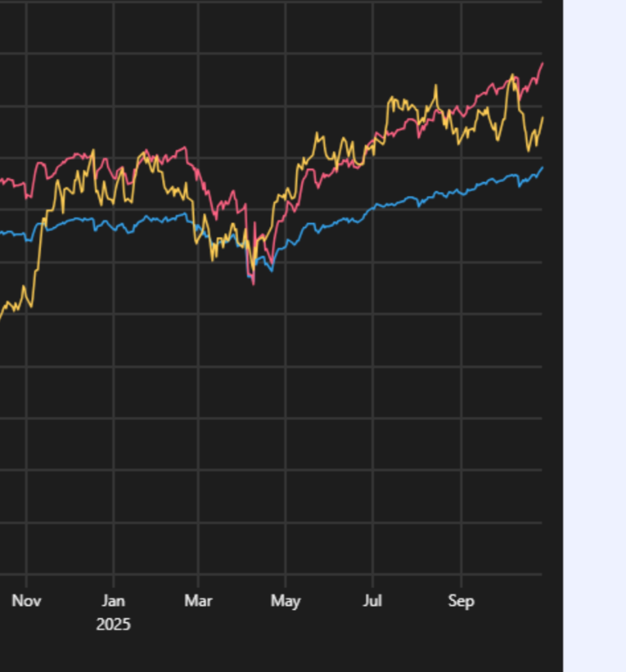Click the Nov axis label
Image resolution: width=626 pixels, height=672 pixels.
click(26, 601)
